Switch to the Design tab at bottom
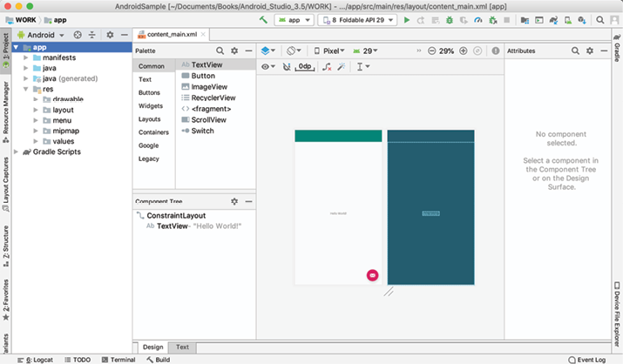This screenshot has height=364, width=623. tap(153, 347)
